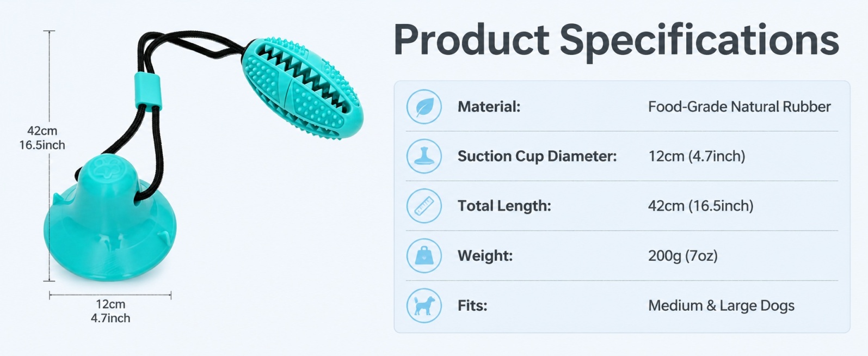Image resolution: width=868 pixels, height=356 pixels.
Task: Click the Medium & Large Dogs text
Action: click(x=721, y=305)
